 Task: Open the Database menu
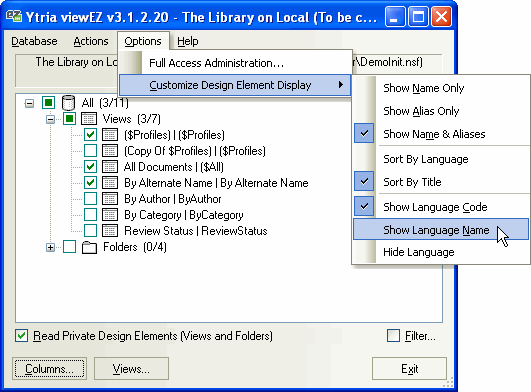(x=34, y=41)
